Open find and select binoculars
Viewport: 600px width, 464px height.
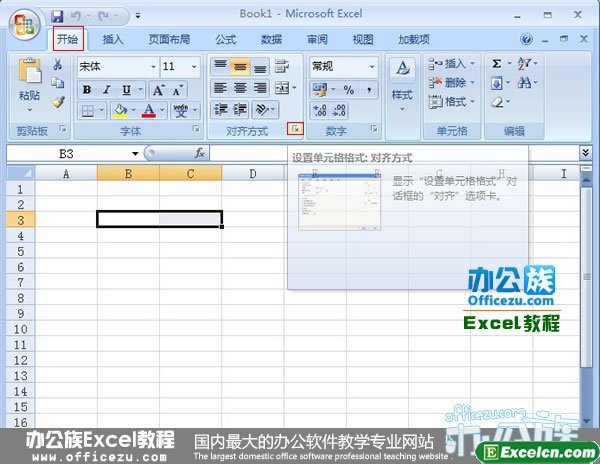tap(527, 82)
